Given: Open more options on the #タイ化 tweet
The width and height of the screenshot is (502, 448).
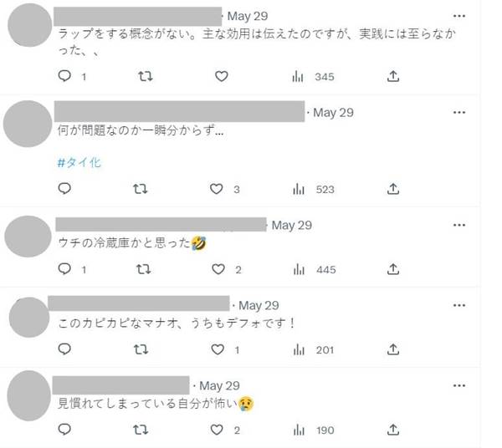Looking at the screenshot, I should click(459, 113).
